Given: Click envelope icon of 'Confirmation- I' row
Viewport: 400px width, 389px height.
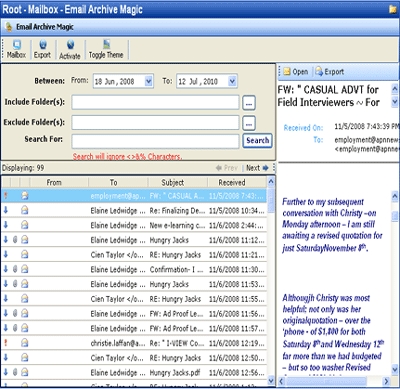Looking at the screenshot, I should (x=25, y=269).
